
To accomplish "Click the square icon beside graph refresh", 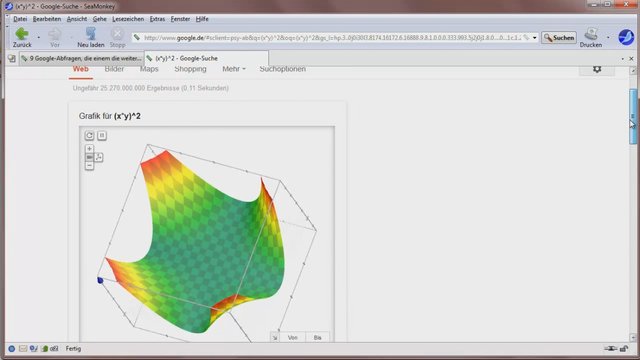I will point(102,135).
